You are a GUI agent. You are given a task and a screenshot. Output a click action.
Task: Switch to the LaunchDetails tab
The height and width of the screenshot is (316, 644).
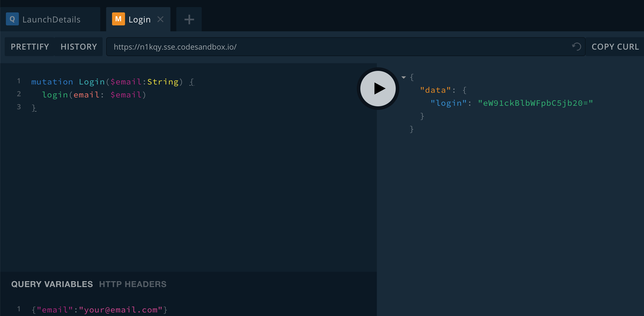pos(50,19)
